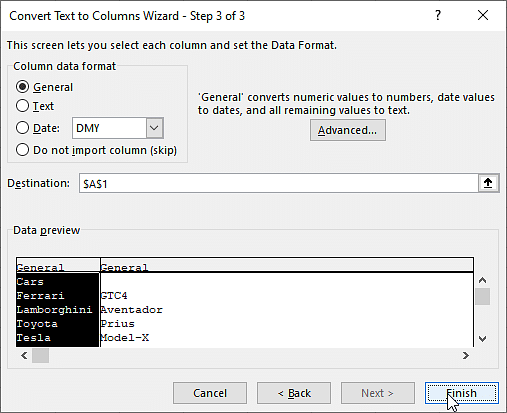Viewport: 507px width, 413px height.
Task: Open Advanced text import settings
Action: (348, 130)
